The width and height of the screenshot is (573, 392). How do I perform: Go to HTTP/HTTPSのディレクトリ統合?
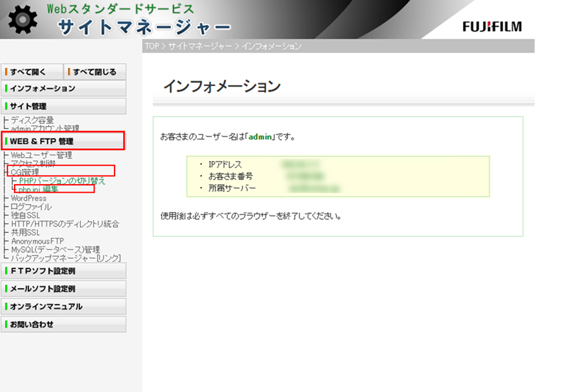pos(65,224)
